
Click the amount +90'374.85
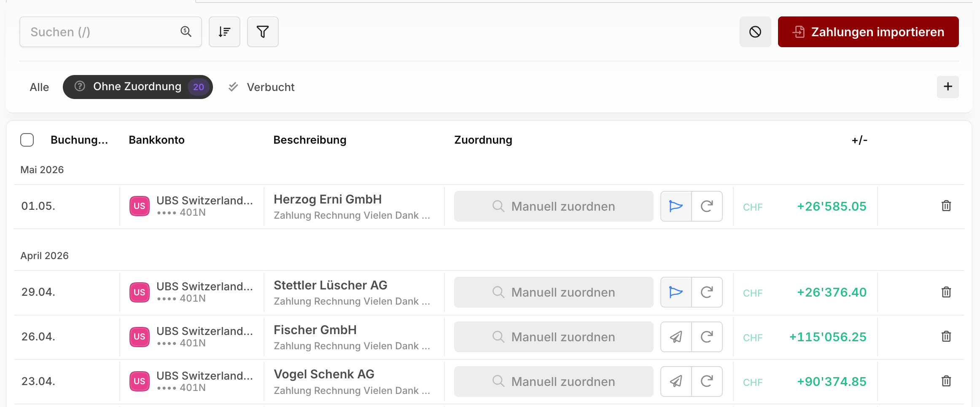pyautogui.click(x=832, y=382)
